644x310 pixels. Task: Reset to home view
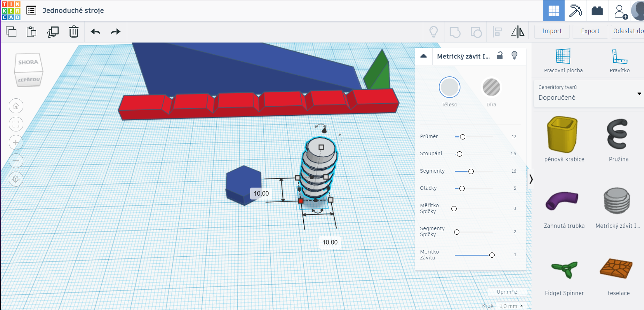(16, 106)
